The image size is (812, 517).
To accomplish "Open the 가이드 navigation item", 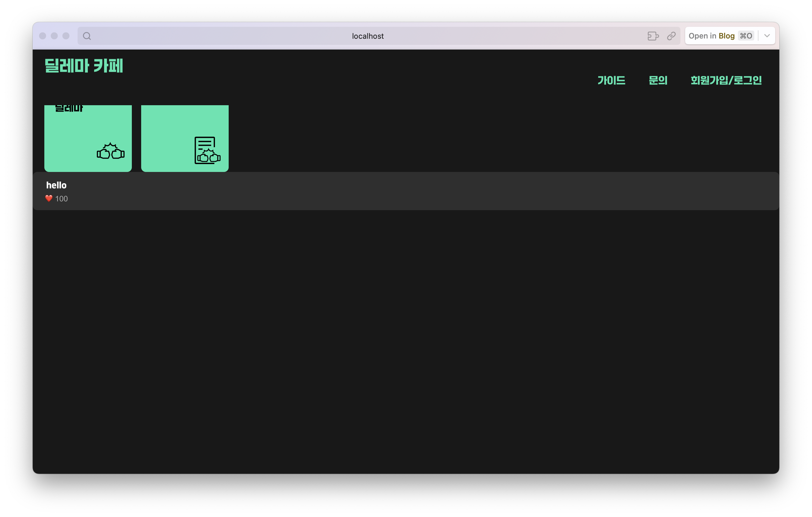I will 611,80.
